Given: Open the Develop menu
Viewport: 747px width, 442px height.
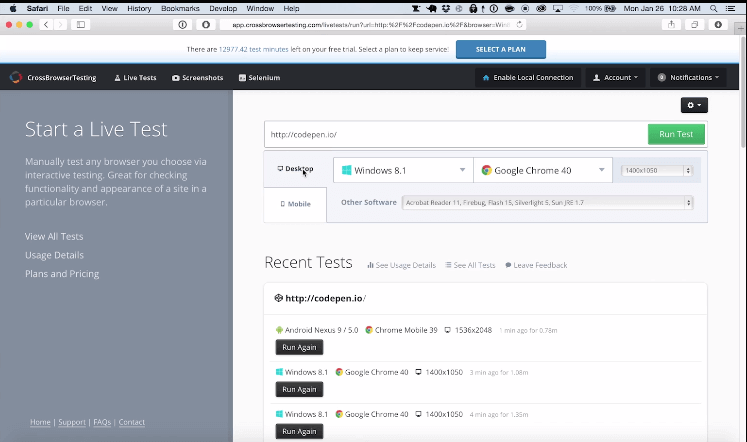Looking at the screenshot, I should tap(223, 9).
